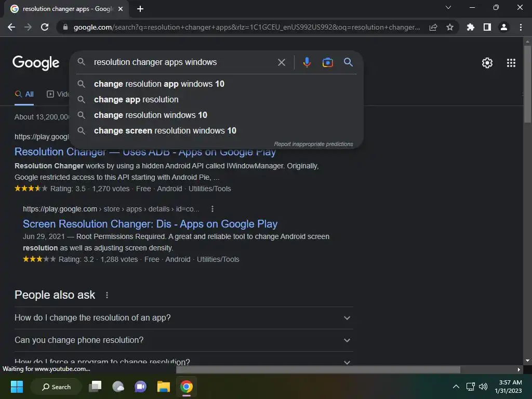Switch to the All results tab
The image size is (532, 399).
[x=24, y=95]
